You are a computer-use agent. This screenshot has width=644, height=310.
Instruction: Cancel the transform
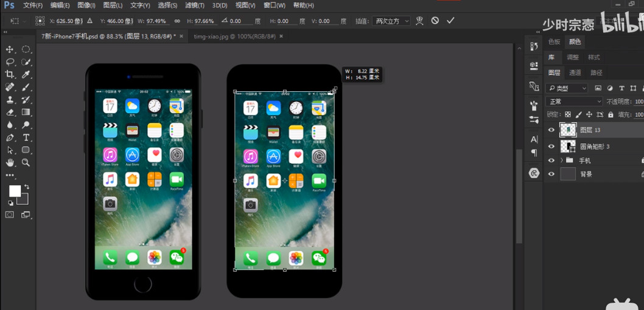435,21
